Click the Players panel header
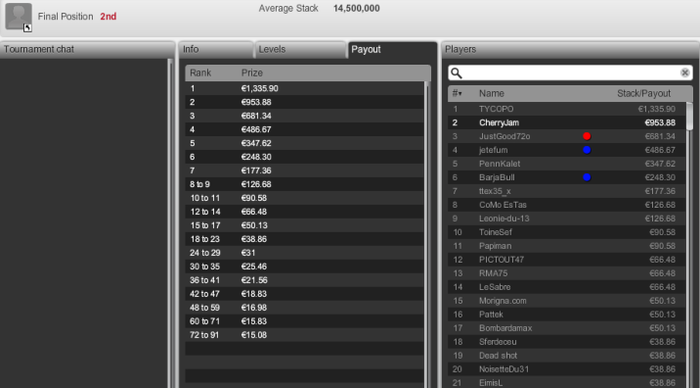700x388 pixels. [x=571, y=50]
